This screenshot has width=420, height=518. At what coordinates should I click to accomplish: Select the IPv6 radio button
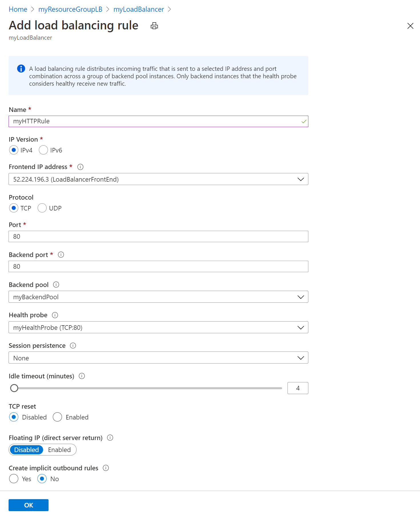[x=43, y=150]
